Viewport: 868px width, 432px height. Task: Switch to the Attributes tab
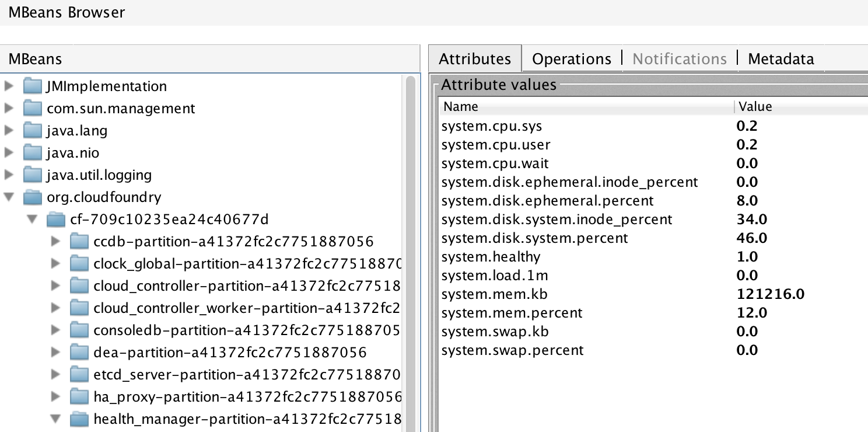475,59
